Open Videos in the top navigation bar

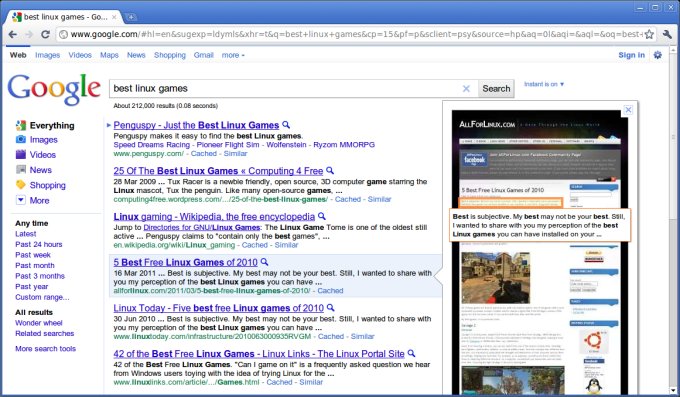(80, 55)
